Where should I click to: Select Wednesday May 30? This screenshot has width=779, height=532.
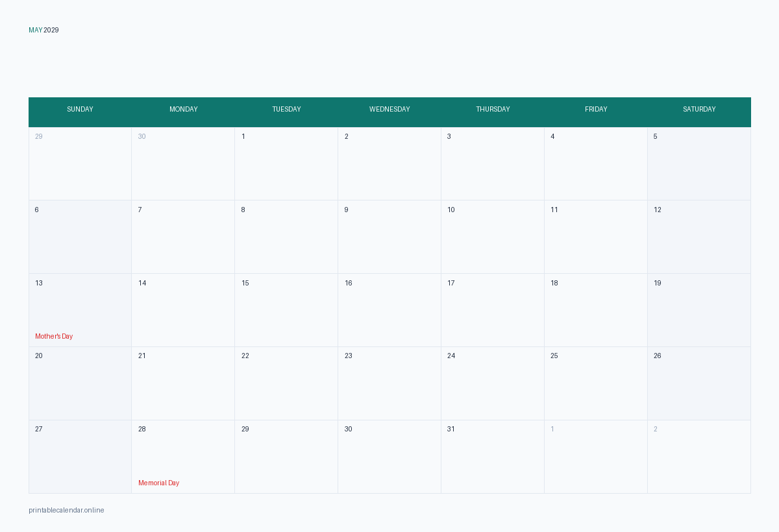(389, 457)
